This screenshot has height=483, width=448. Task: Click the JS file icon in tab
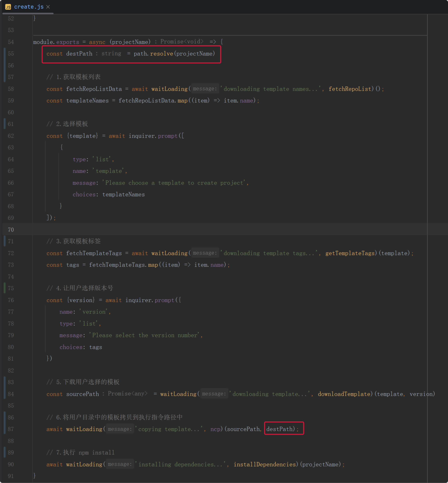point(8,7)
